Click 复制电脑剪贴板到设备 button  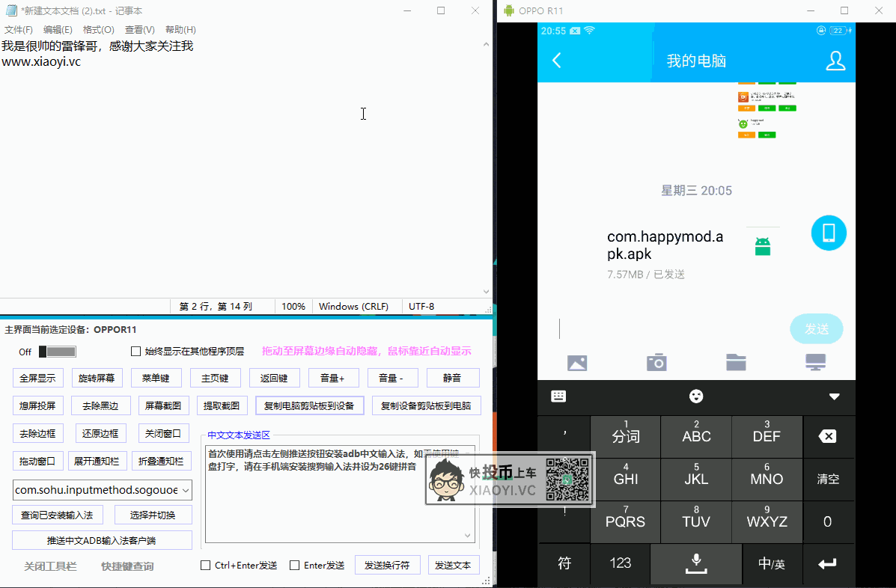(309, 405)
